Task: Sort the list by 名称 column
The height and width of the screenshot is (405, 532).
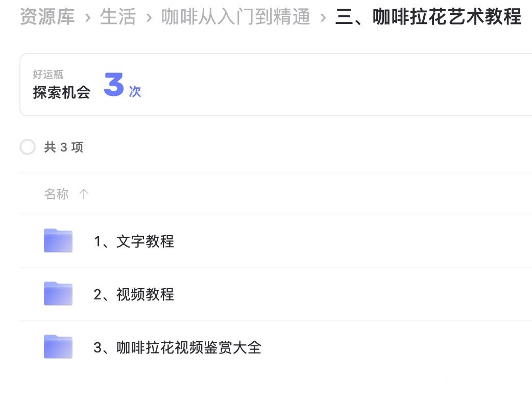Action: coord(56,194)
